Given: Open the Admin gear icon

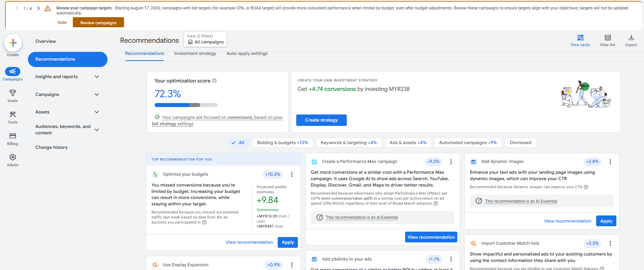Looking at the screenshot, I should 12,157.
